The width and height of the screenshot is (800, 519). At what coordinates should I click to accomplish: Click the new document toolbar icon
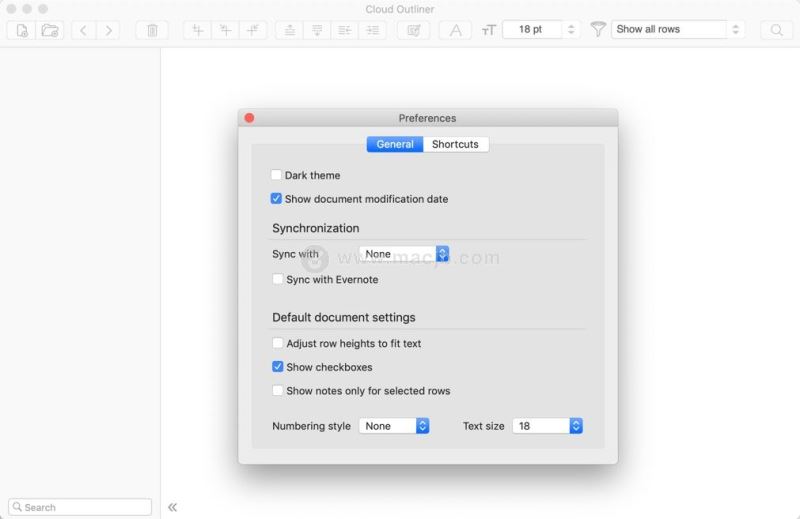[x=21, y=30]
